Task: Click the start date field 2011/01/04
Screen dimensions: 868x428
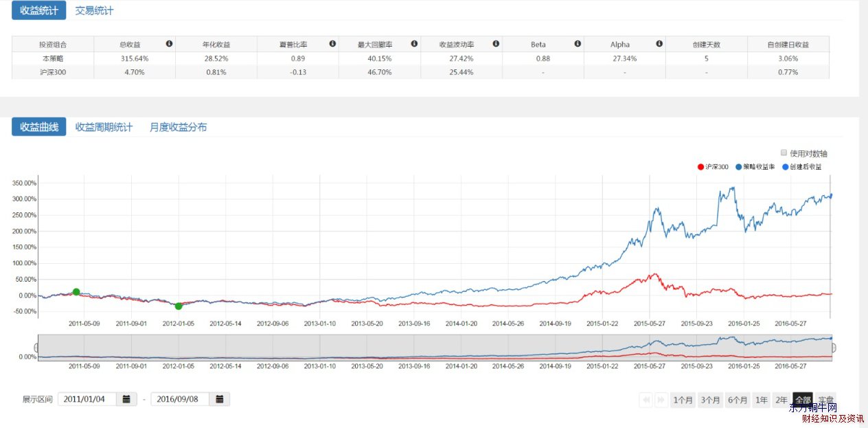Action: (x=87, y=399)
